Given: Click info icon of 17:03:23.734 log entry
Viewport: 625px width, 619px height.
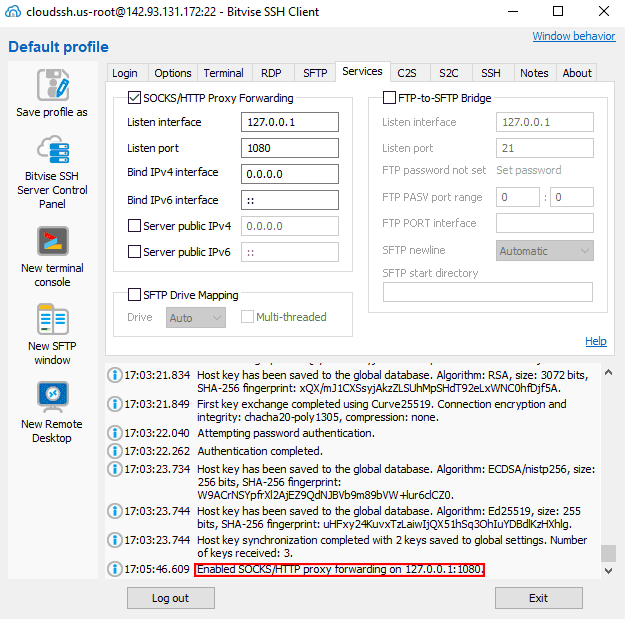Looking at the screenshot, I should tap(115, 469).
